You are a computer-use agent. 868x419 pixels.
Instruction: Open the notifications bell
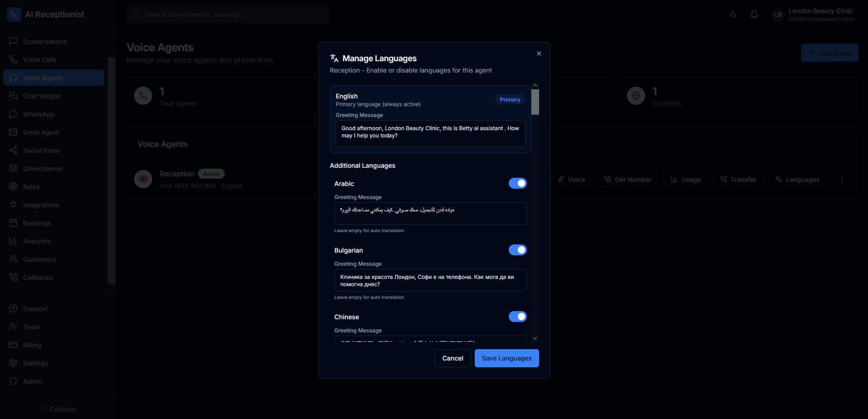coord(754,15)
